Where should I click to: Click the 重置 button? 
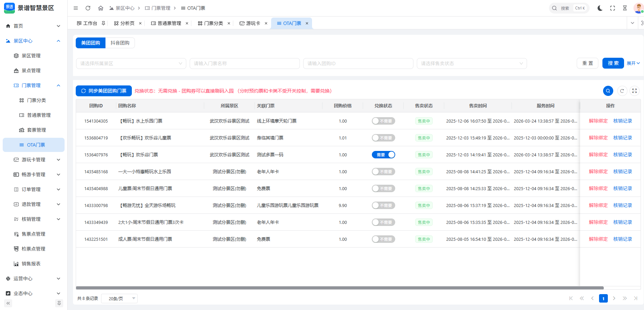(588, 63)
